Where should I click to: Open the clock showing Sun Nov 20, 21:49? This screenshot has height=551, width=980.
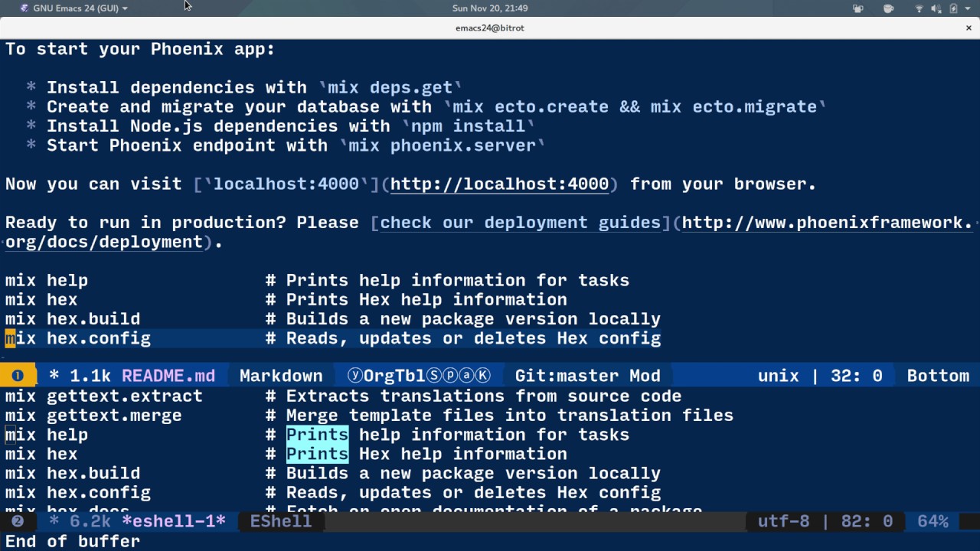click(490, 8)
